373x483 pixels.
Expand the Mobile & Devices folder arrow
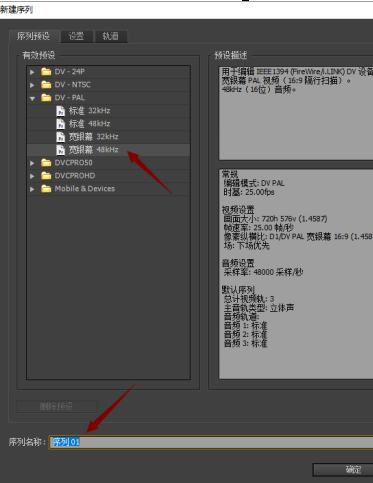click(x=32, y=189)
